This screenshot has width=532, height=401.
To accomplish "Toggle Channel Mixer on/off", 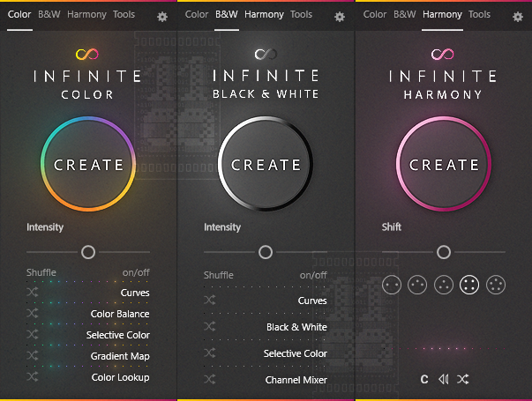I will pos(296,380).
